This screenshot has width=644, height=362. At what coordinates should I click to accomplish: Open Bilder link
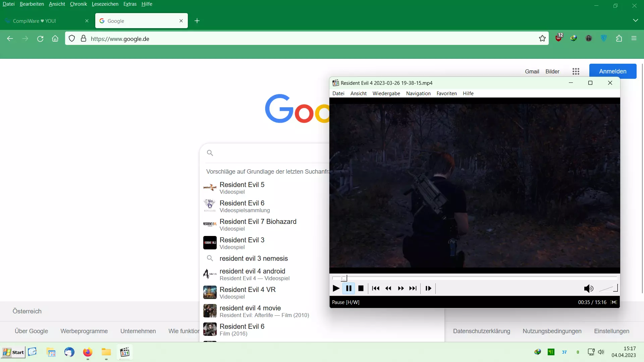pos(552,71)
